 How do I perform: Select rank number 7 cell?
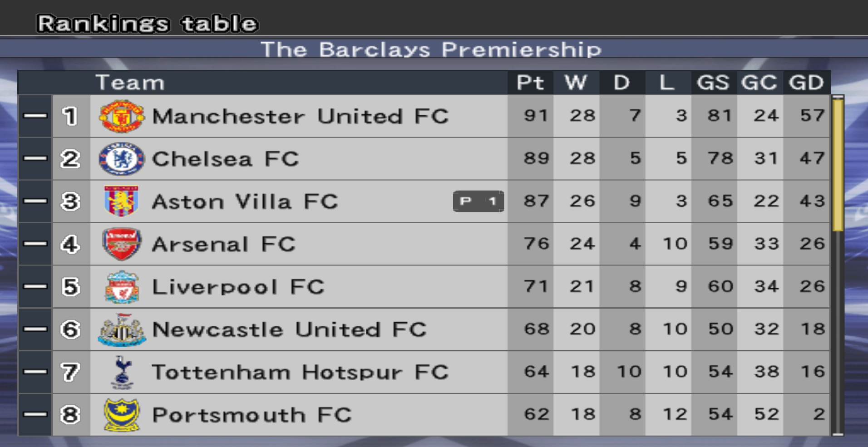[70, 372]
